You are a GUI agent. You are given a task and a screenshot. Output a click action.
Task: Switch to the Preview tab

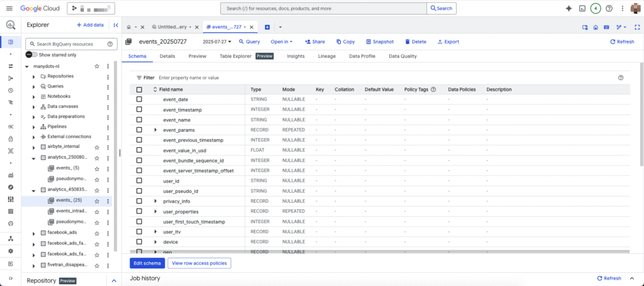click(197, 56)
